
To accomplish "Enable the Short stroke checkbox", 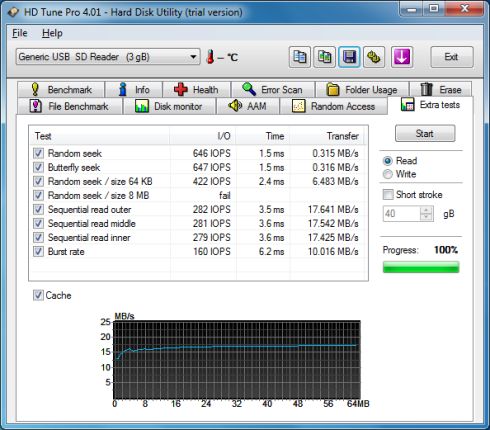I will click(388, 194).
